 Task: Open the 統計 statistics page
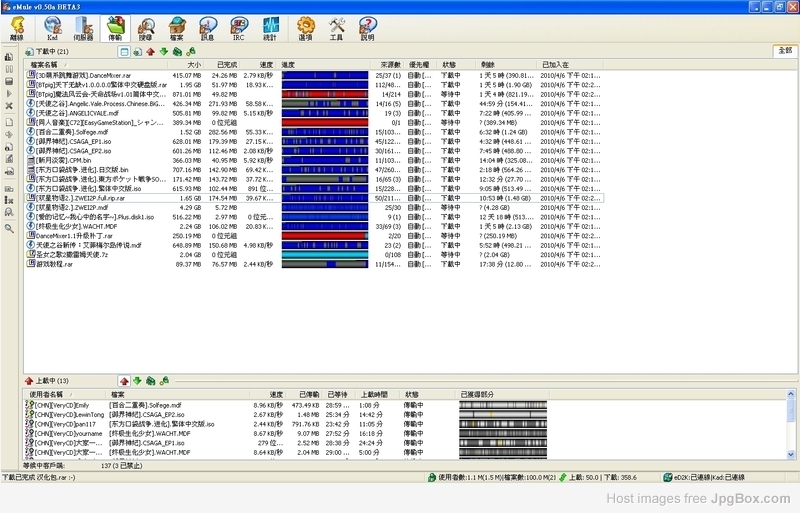pyautogui.click(x=270, y=28)
